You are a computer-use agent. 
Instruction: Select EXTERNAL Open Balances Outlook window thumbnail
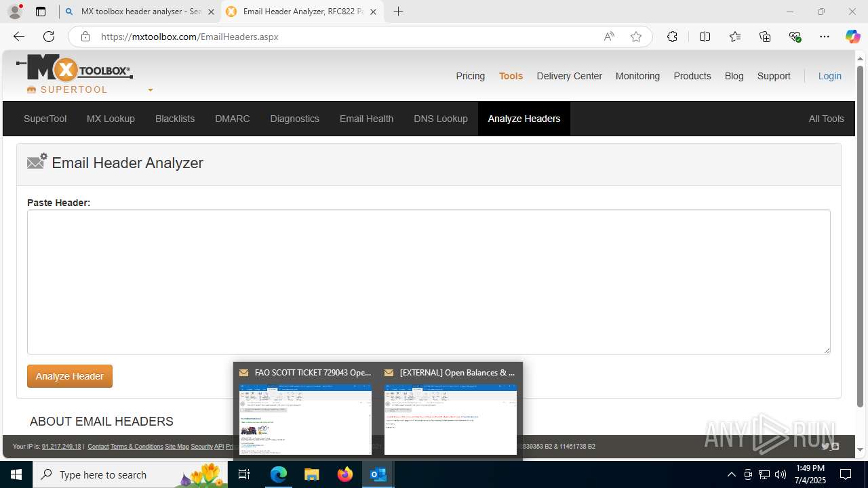pyautogui.click(x=450, y=412)
